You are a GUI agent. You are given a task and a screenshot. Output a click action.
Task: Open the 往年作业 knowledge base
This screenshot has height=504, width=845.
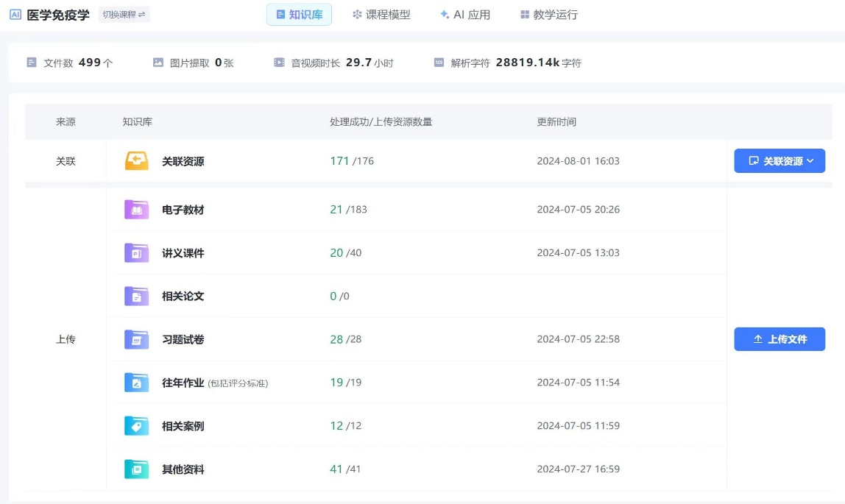183,383
